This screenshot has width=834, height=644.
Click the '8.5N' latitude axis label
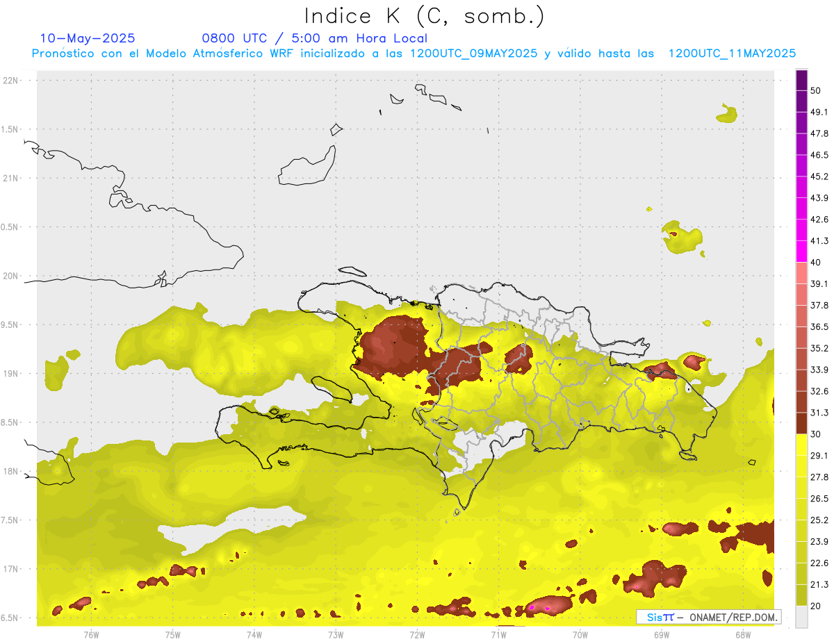point(10,422)
